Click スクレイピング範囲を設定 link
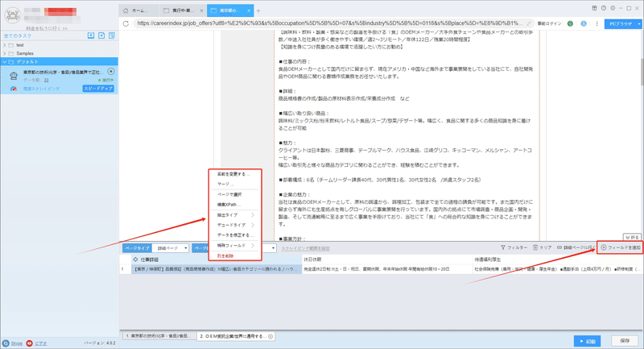Viewport: 644px width, 349px height. (x=305, y=248)
